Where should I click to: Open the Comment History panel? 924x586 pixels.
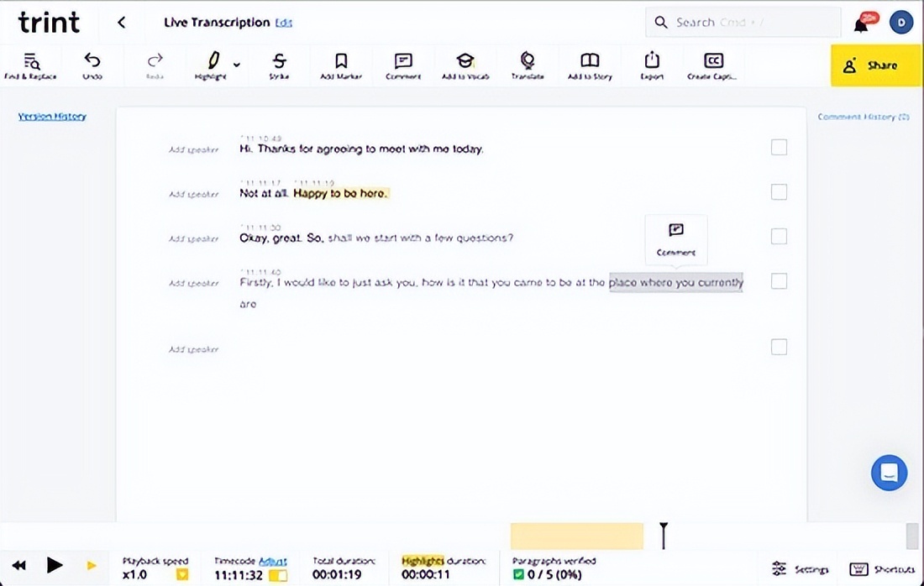coord(864,117)
